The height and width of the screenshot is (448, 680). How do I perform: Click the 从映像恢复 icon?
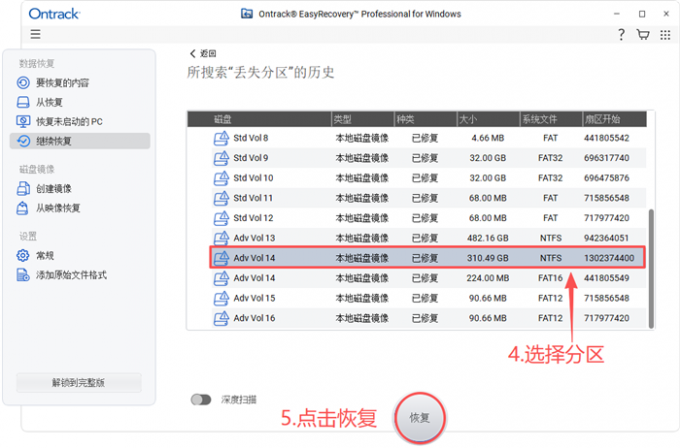click(23, 208)
